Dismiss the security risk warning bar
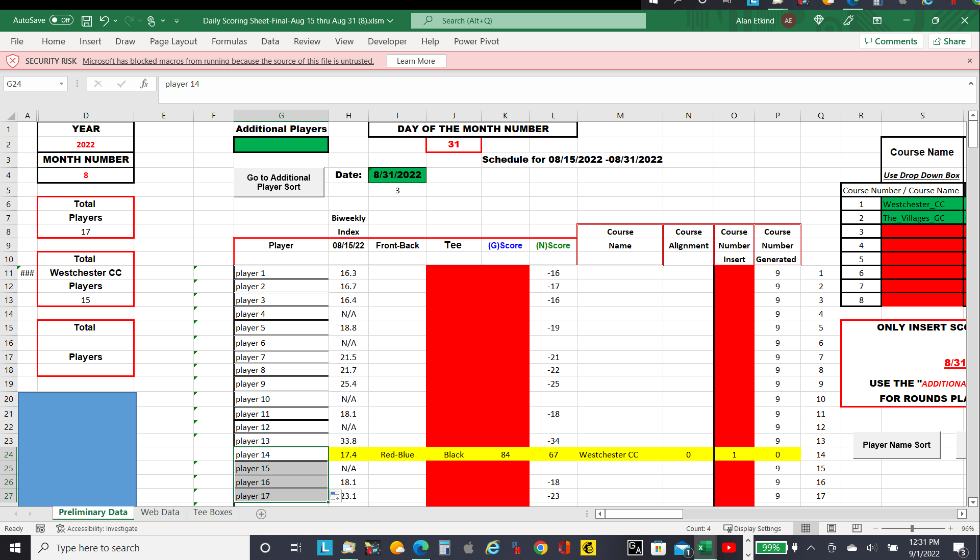Image resolution: width=980 pixels, height=560 pixels. click(969, 61)
